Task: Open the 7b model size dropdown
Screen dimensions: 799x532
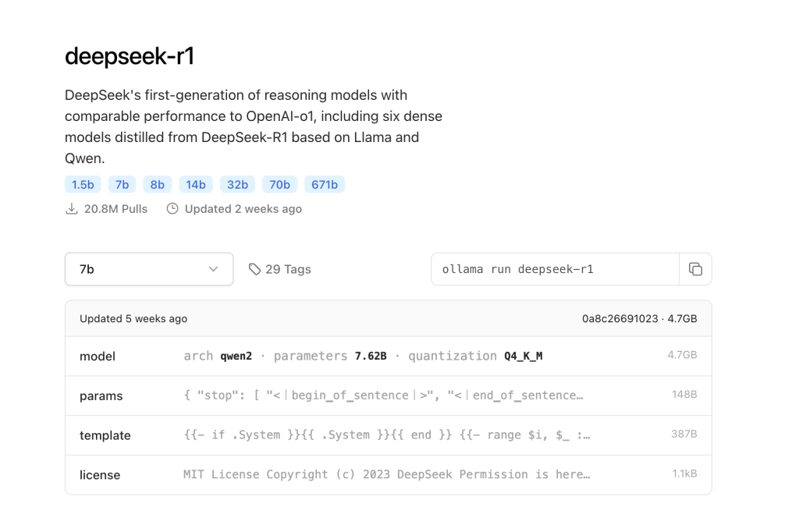Action: 148,269
